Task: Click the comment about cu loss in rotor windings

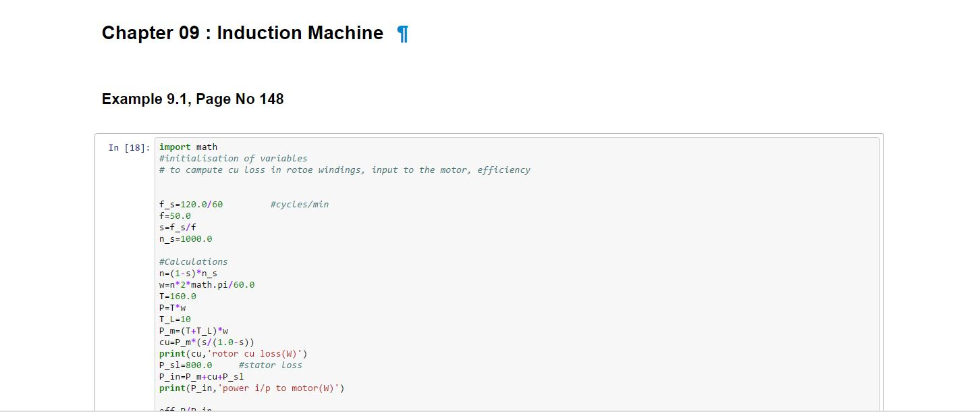Action: pos(344,170)
